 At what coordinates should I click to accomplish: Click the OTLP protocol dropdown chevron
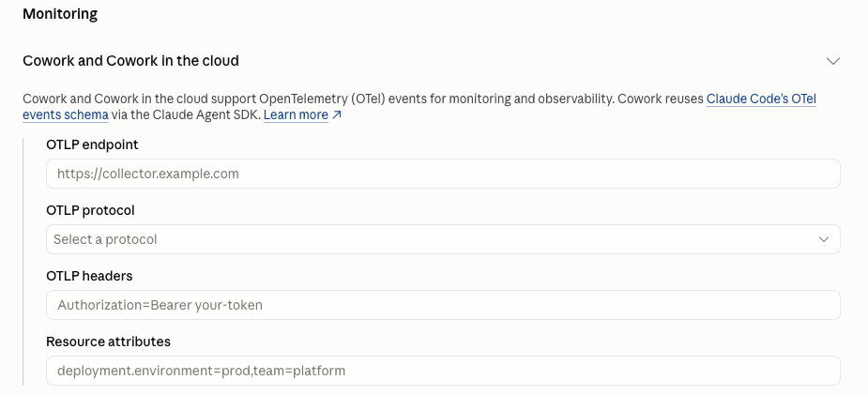pyautogui.click(x=824, y=239)
